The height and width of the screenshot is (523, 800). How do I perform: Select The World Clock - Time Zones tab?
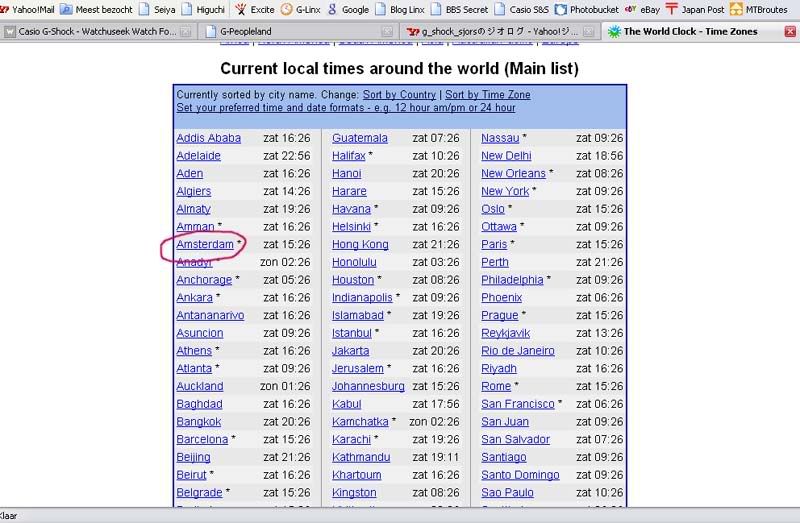coord(700,32)
